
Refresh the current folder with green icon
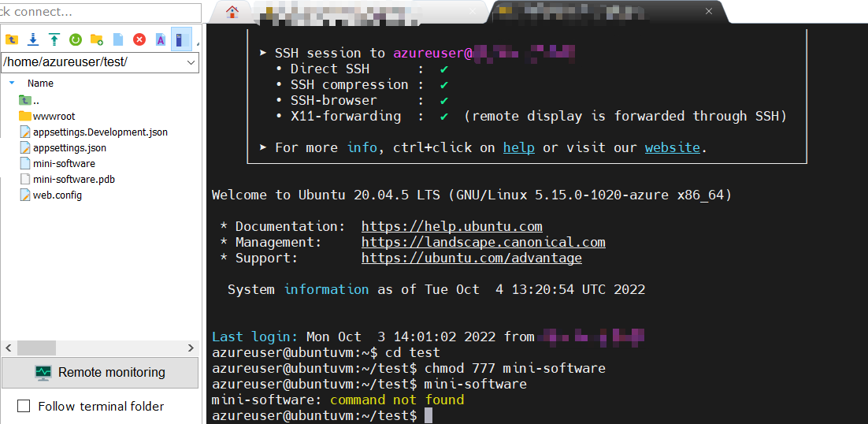[76, 39]
